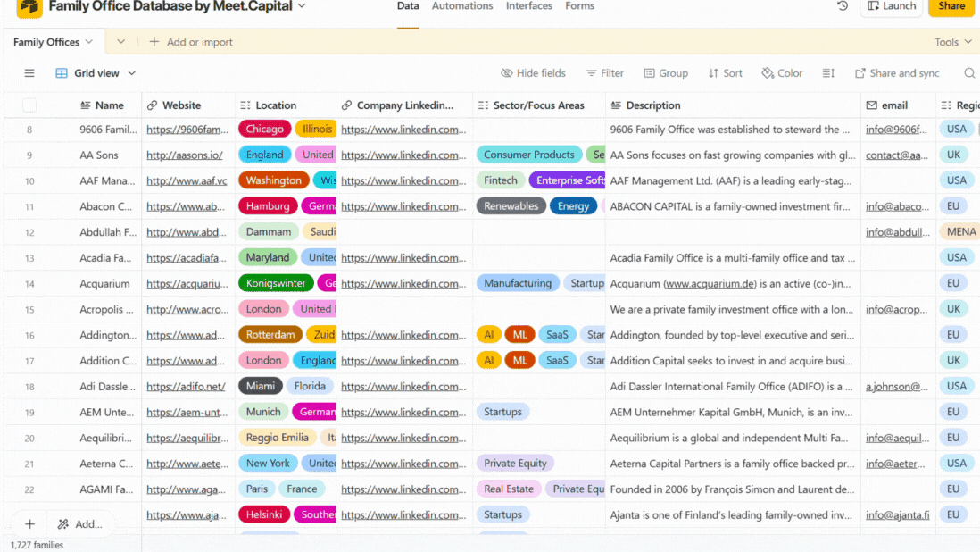The image size is (980, 552).
Task: Click the Real Estate sector tag
Action: [x=509, y=489]
